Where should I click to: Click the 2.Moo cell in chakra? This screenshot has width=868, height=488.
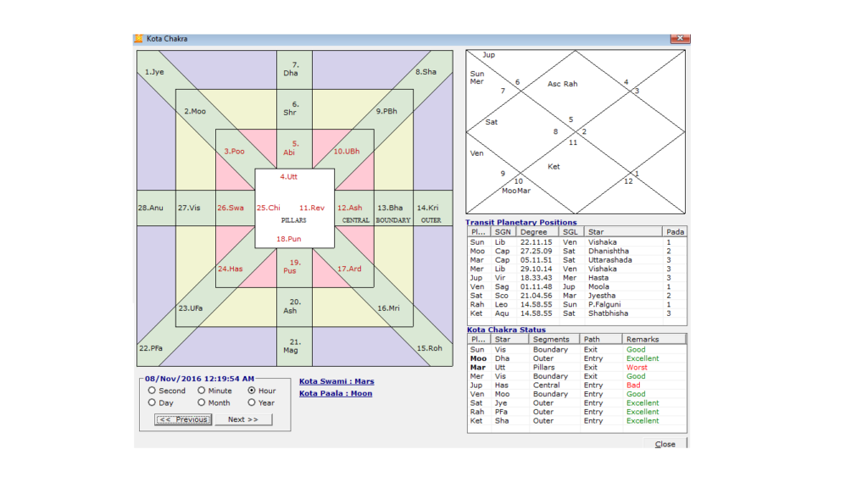point(195,111)
